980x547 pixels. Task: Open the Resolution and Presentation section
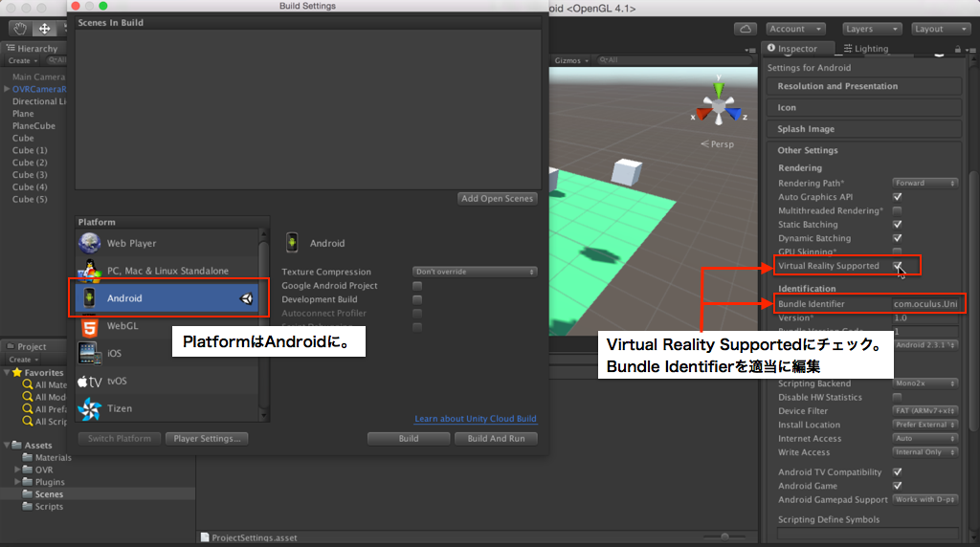(864, 86)
